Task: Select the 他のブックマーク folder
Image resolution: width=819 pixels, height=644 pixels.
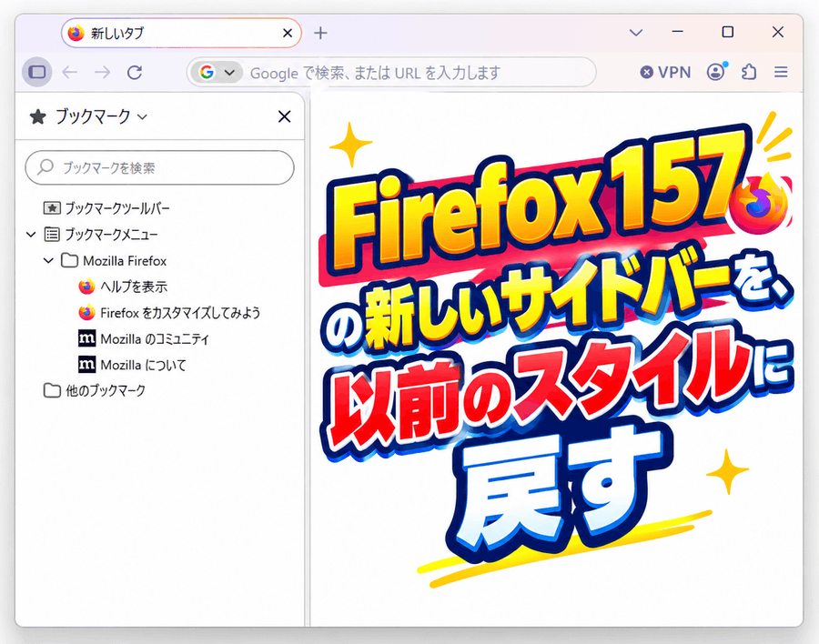Action: [95, 390]
